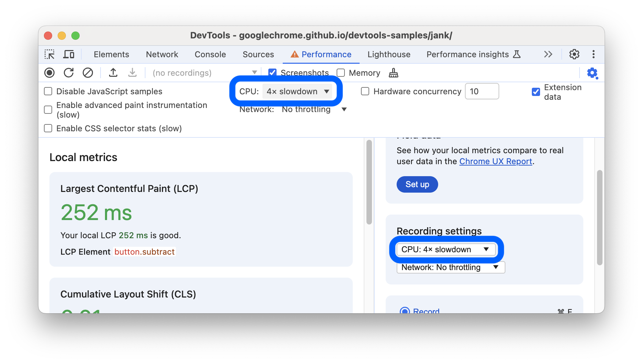Image resolution: width=643 pixels, height=364 pixels.
Task: Toggle the device toolbar icon
Action: pos(69,54)
